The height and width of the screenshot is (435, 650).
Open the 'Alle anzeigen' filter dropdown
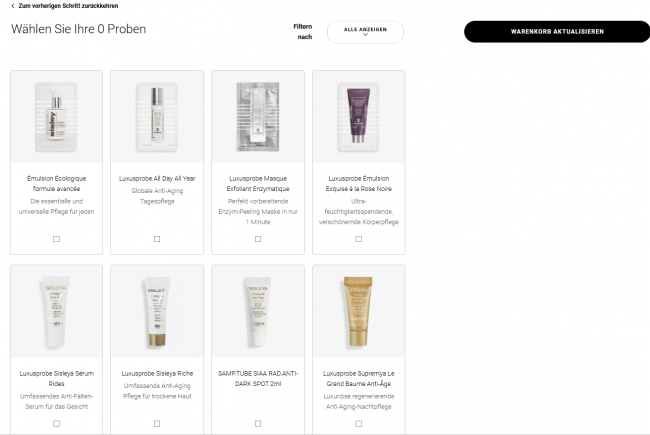365,32
